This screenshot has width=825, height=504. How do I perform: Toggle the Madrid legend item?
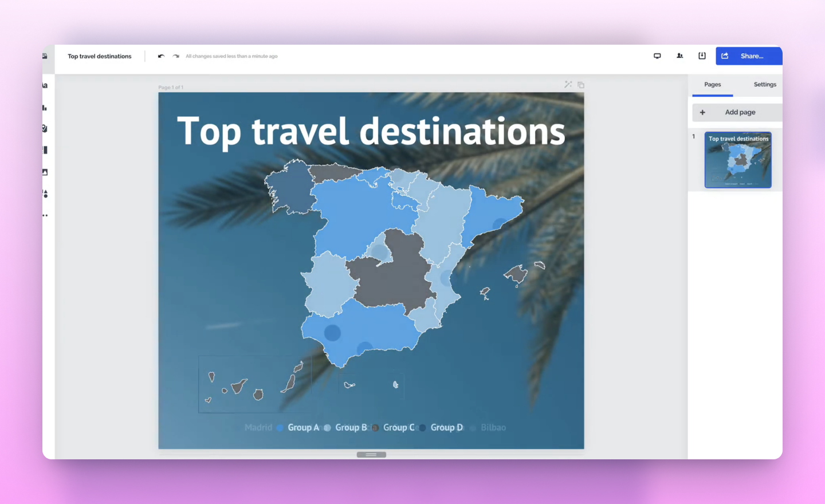[x=258, y=427]
